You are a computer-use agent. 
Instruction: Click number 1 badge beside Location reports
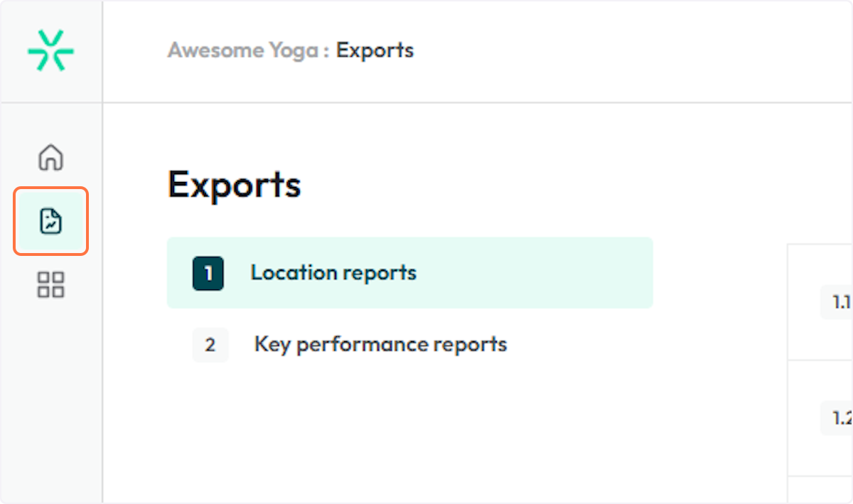208,274
